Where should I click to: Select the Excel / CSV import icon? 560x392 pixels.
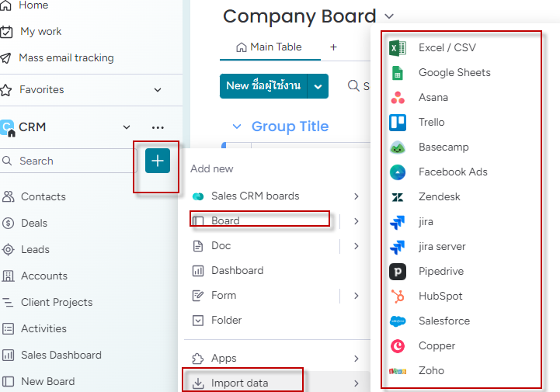[398, 48]
